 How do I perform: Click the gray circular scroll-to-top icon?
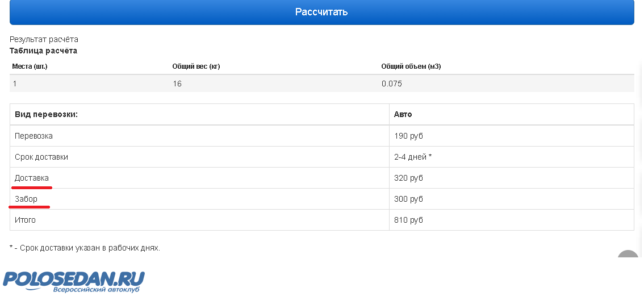[628, 256]
